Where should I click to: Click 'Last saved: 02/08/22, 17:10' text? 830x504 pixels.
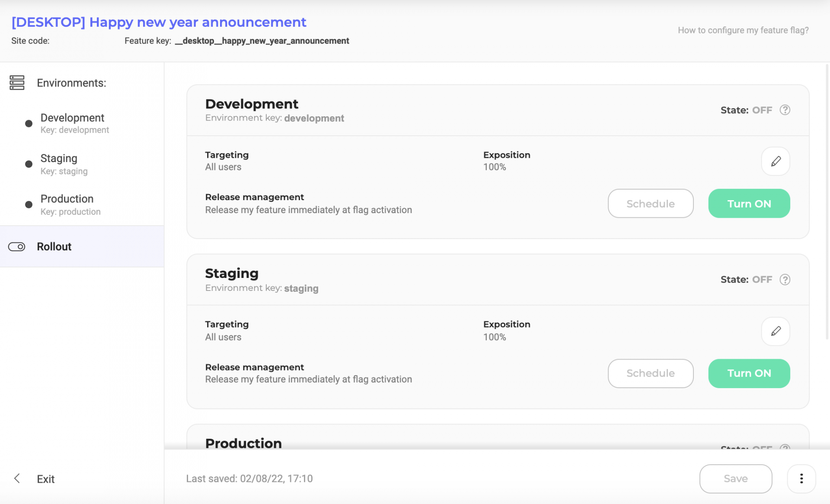click(249, 478)
